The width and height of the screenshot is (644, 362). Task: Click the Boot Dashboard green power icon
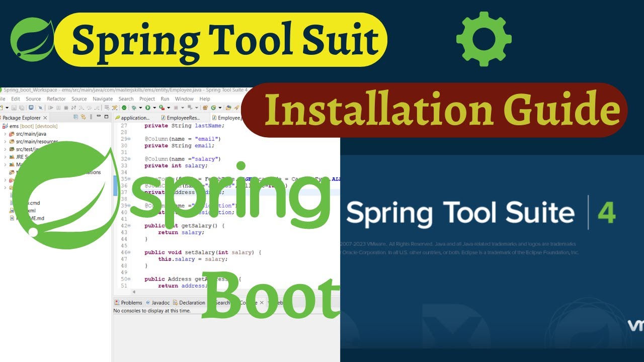click(x=124, y=108)
